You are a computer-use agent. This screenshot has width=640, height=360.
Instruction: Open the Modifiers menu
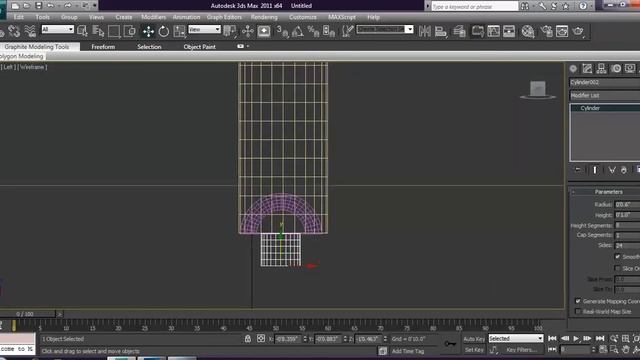pyautogui.click(x=153, y=17)
